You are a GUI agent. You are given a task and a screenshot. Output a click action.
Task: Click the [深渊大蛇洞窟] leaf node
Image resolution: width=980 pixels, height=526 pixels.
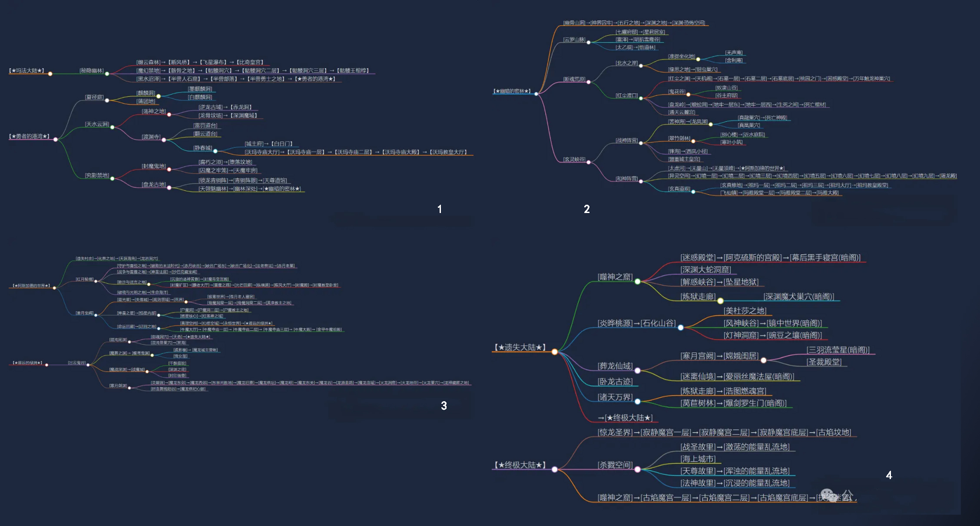click(x=705, y=270)
